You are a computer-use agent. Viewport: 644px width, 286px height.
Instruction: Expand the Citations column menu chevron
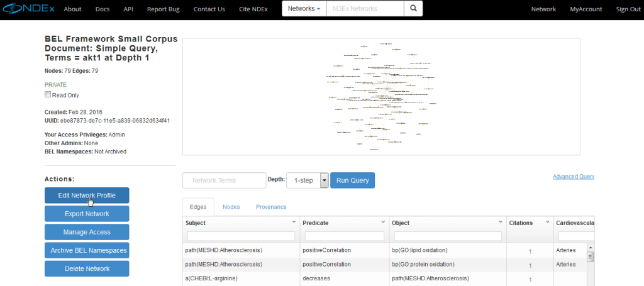coord(548,222)
